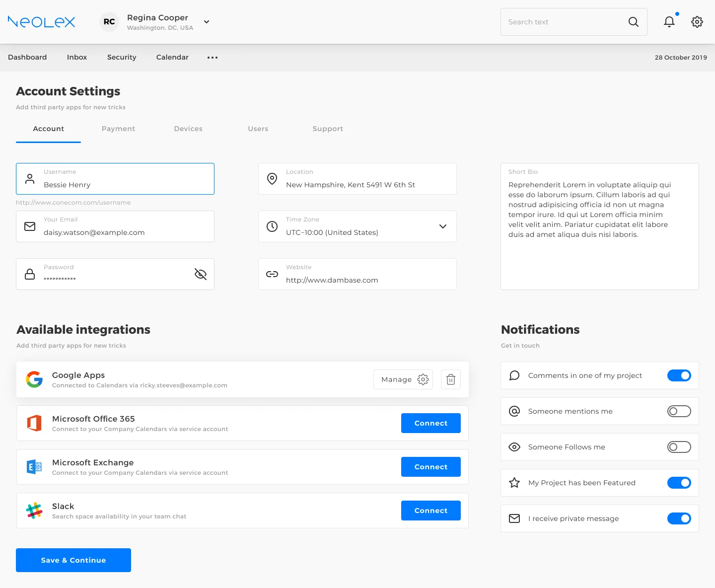Viewport: 715px width, 588px height.
Task: Enable the 'Someone mentions me' toggle
Action: 679,411
